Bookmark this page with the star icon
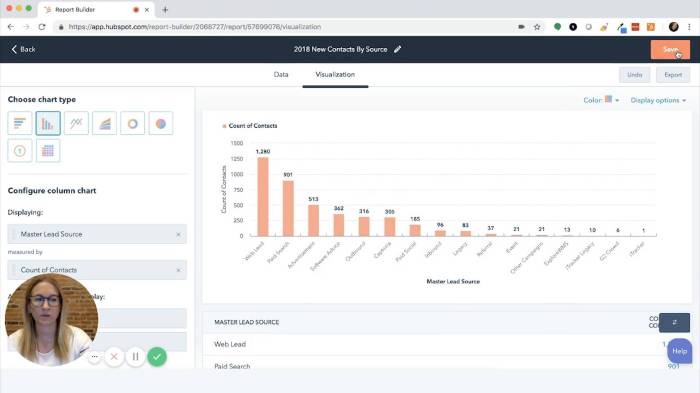 (x=537, y=27)
